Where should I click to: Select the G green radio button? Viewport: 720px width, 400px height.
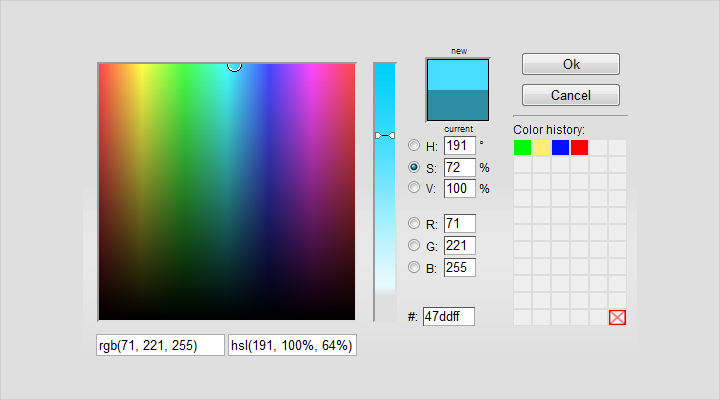pyautogui.click(x=414, y=245)
